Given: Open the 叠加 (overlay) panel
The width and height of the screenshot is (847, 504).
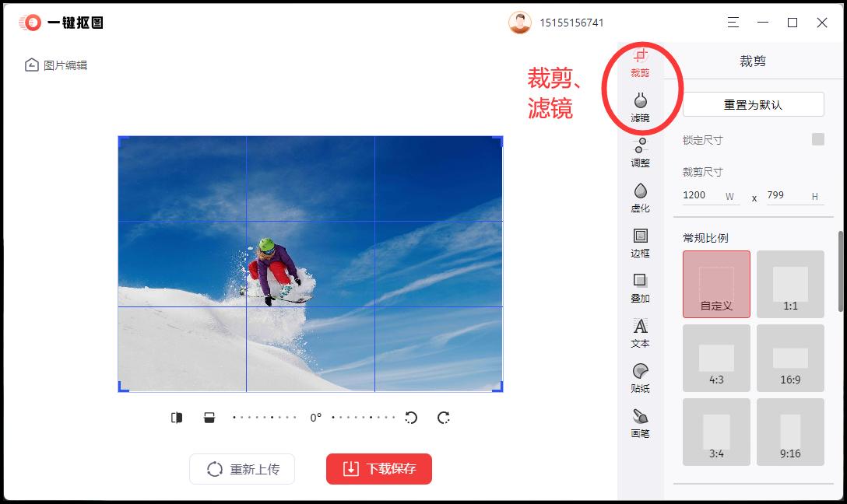Looking at the screenshot, I should pyautogui.click(x=640, y=288).
